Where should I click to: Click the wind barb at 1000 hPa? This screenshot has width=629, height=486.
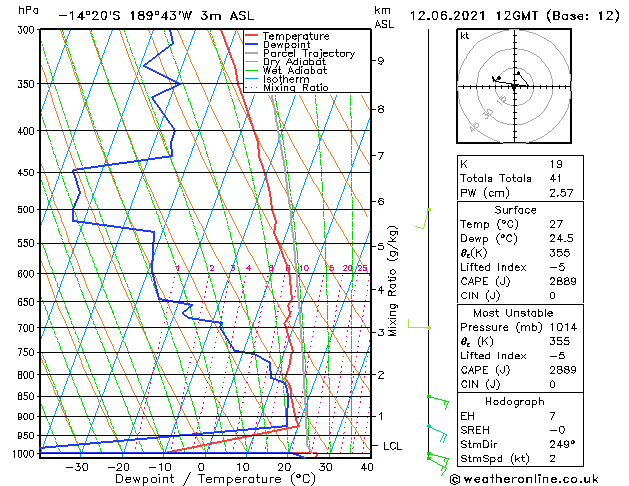tap(438, 462)
